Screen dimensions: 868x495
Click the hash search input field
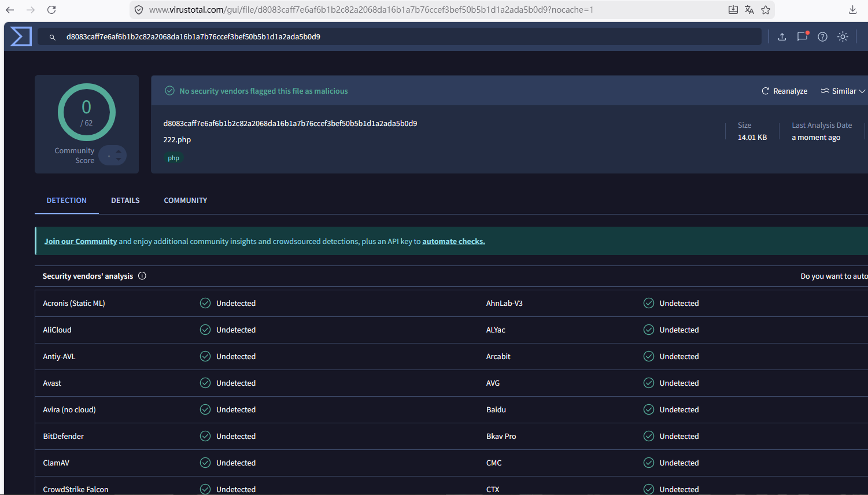399,36
